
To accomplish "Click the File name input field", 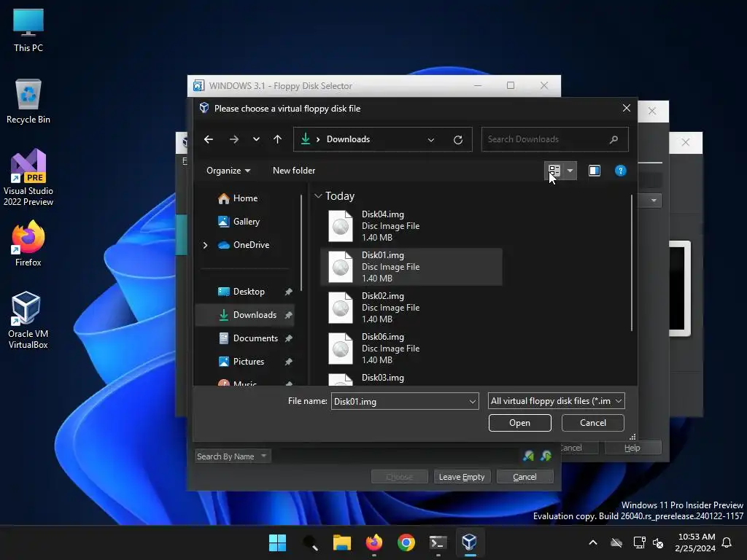I will tap(399, 402).
